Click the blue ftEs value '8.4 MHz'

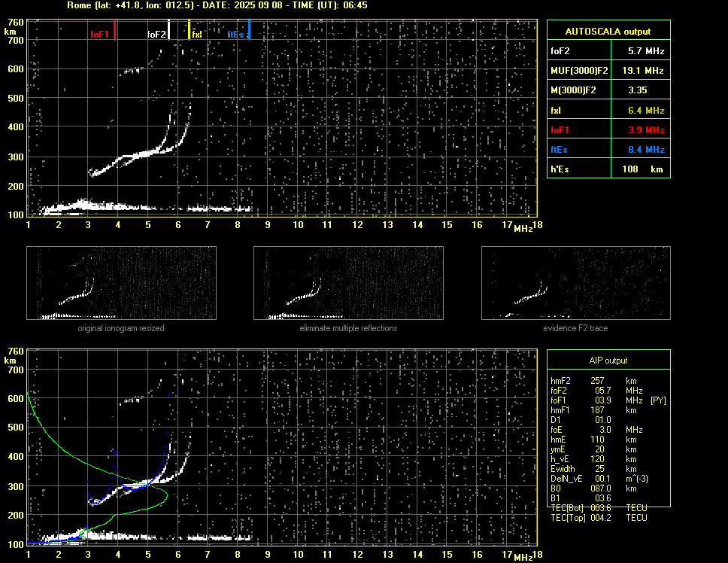[x=646, y=150]
